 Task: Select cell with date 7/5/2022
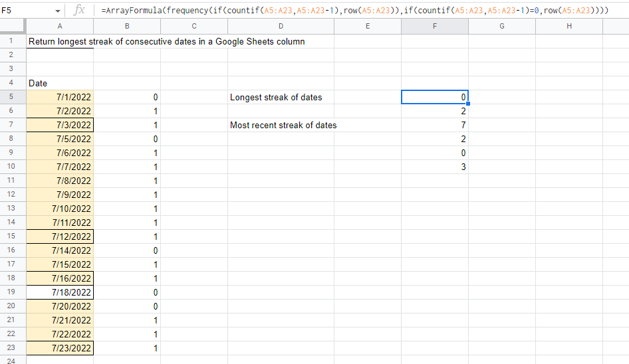[60, 139]
